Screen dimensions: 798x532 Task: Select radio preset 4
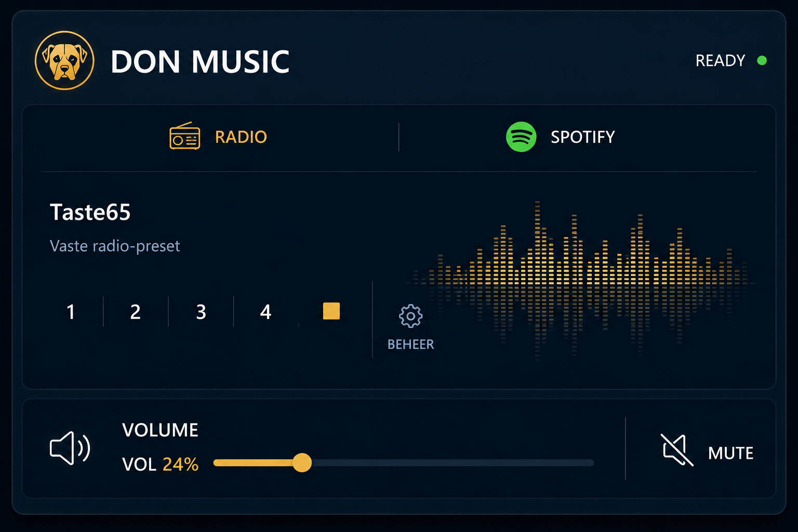[265, 312]
